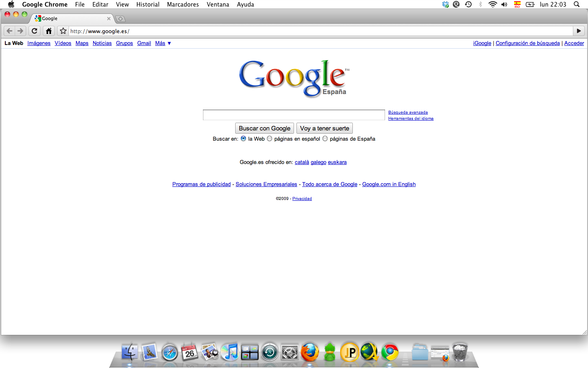Screen dimensions: 588x368
Task: Open Spanish ISO input source menu
Action: click(x=517, y=4)
